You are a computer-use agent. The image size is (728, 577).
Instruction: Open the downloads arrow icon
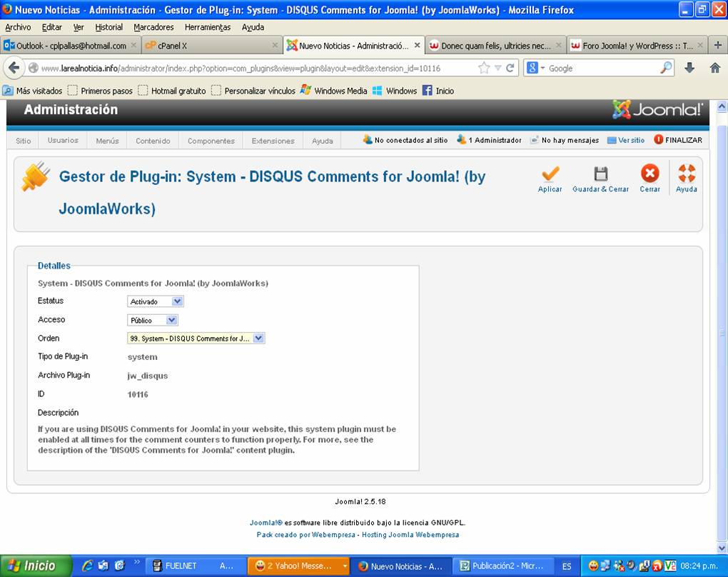pyautogui.click(x=689, y=69)
